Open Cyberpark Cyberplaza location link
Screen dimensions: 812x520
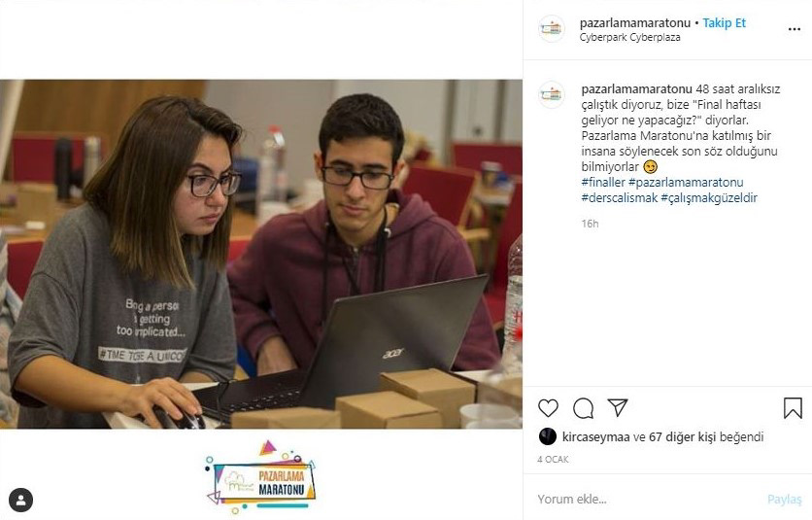coord(629,37)
